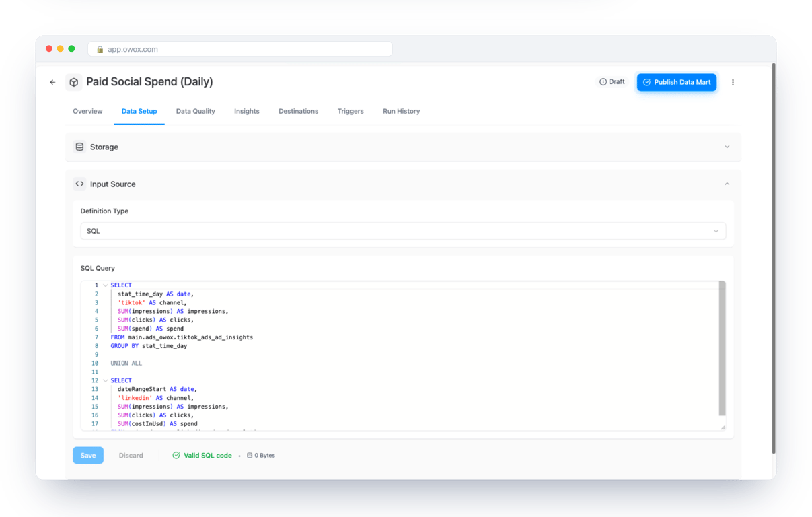Publish the Data Mart
This screenshot has width=812, height=517.
(x=676, y=82)
